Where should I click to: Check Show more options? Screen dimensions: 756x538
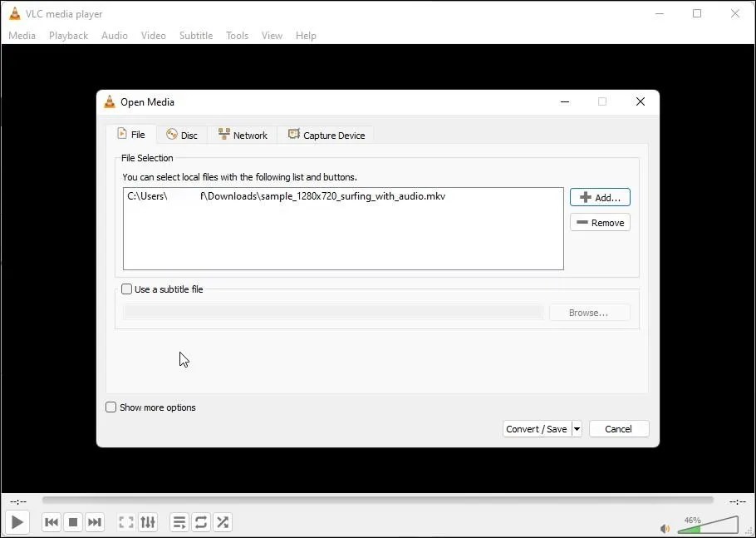pos(110,407)
